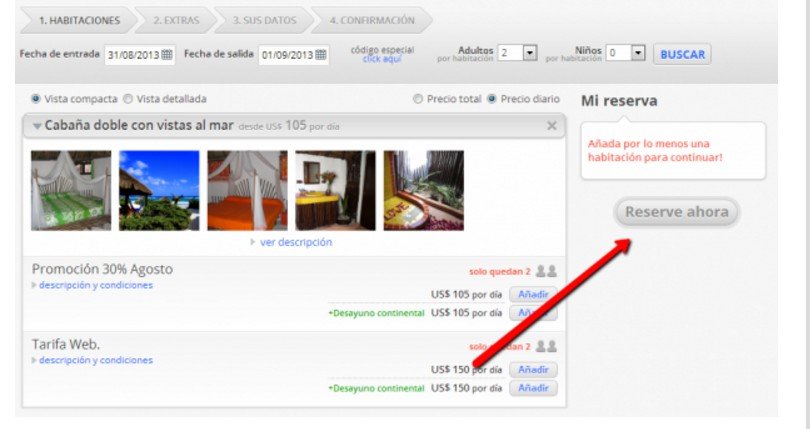Click the código especial click aquí link
The height and width of the screenshot is (429, 810).
tap(382, 59)
